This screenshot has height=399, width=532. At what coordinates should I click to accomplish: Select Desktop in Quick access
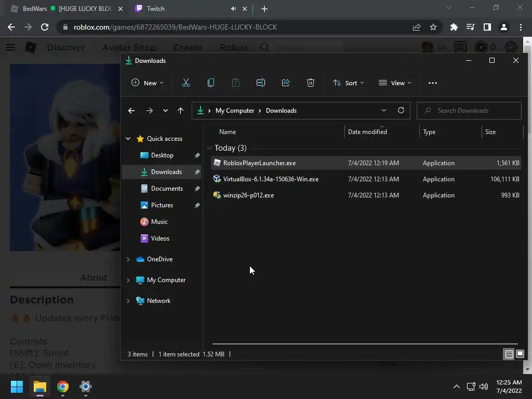tap(162, 155)
